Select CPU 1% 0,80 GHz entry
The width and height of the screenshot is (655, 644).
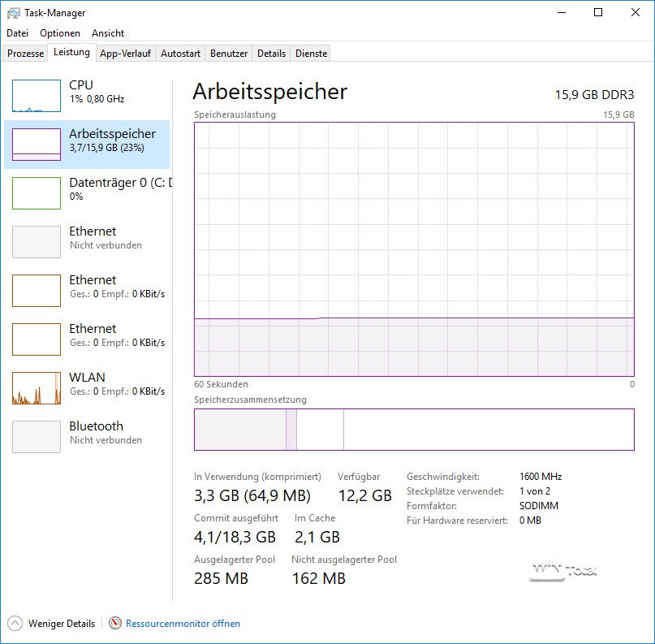(x=87, y=96)
